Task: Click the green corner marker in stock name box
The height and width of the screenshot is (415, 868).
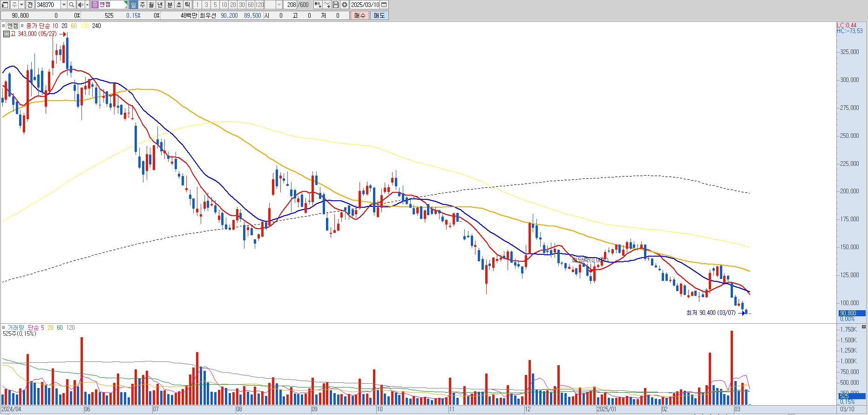Action: coord(125,3)
